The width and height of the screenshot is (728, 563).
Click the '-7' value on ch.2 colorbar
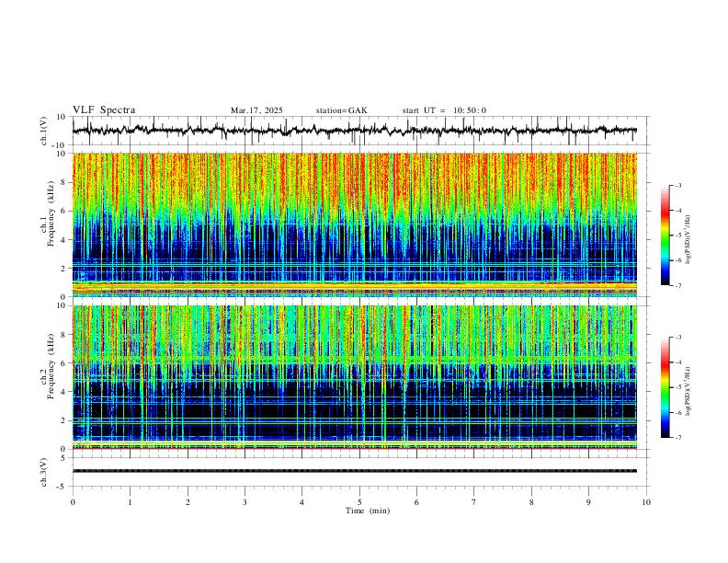(677, 438)
